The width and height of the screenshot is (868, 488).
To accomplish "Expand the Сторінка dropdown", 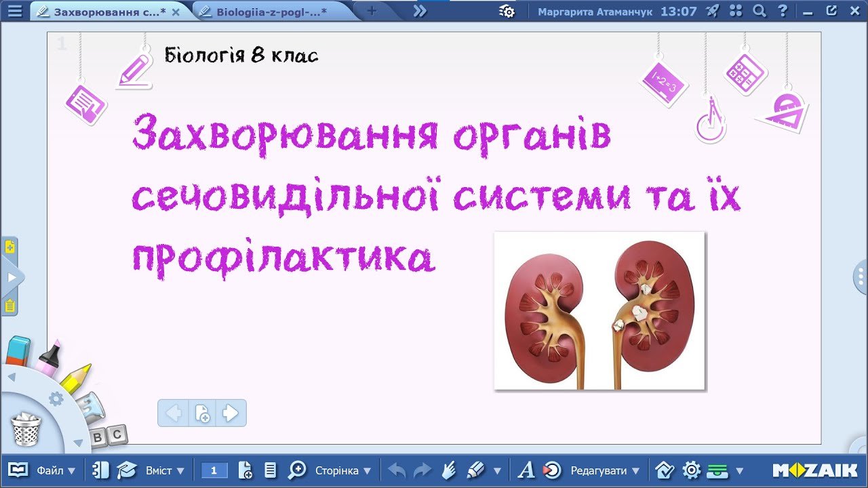I will click(342, 470).
